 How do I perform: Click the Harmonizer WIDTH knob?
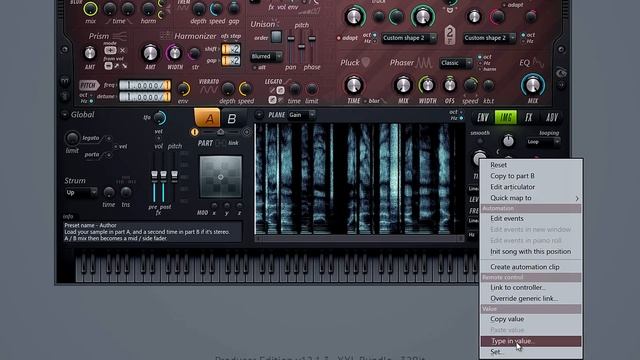tap(175, 53)
